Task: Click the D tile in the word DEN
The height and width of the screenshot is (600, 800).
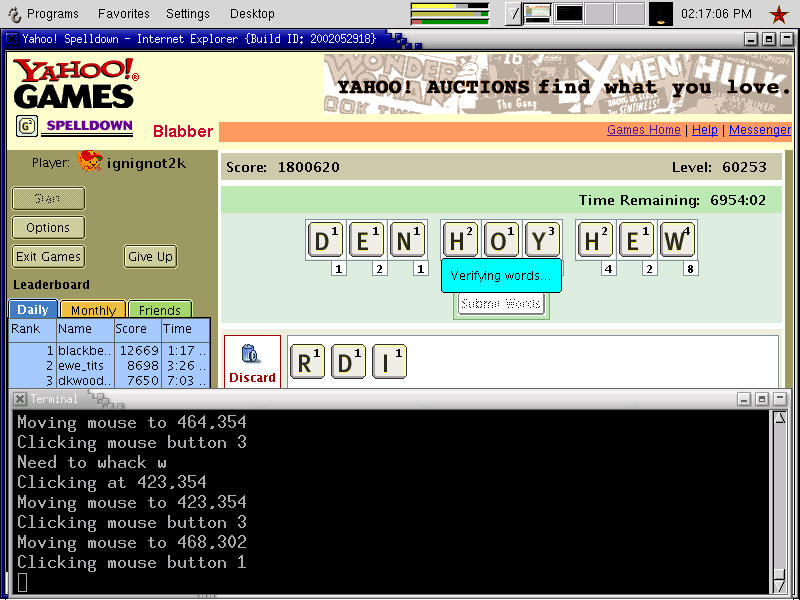Action: point(325,240)
